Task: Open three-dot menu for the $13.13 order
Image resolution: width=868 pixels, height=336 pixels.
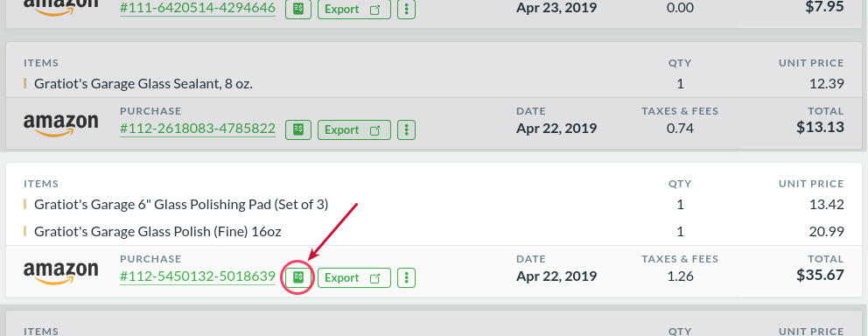Action: point(407,130)
